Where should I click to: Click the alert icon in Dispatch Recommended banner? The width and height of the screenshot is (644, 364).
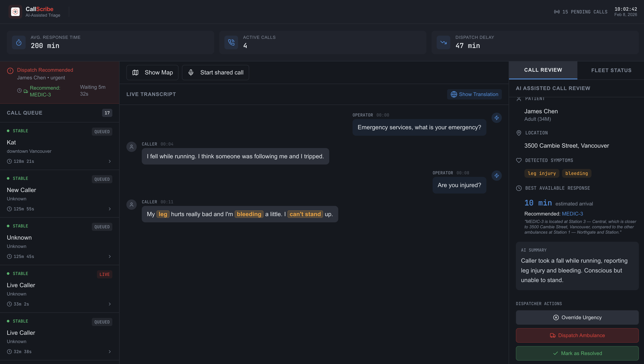tap(10, 71)
